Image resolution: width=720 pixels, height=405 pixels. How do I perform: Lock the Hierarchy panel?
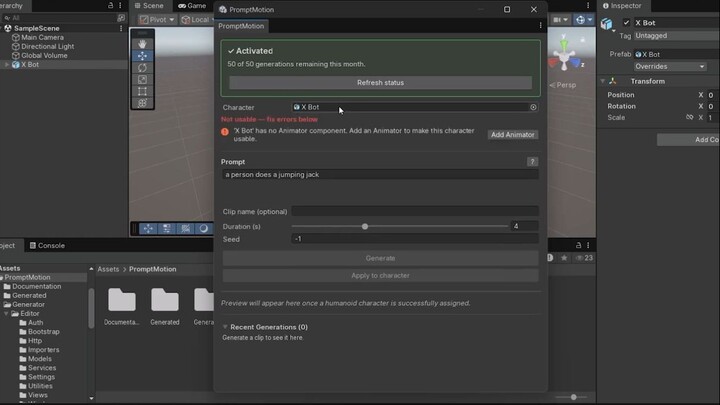click(x=111, y=6)
